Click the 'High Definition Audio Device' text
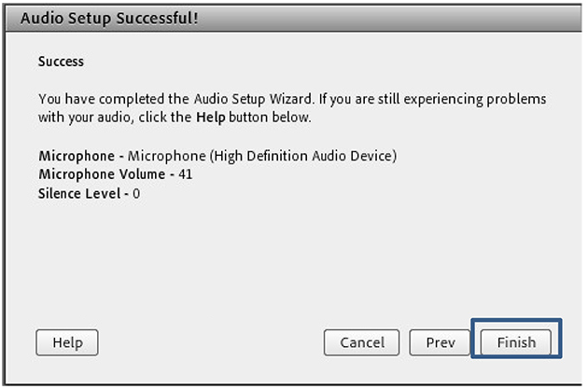This screenshot has height=389, width=588. click(x=301, y=156)
